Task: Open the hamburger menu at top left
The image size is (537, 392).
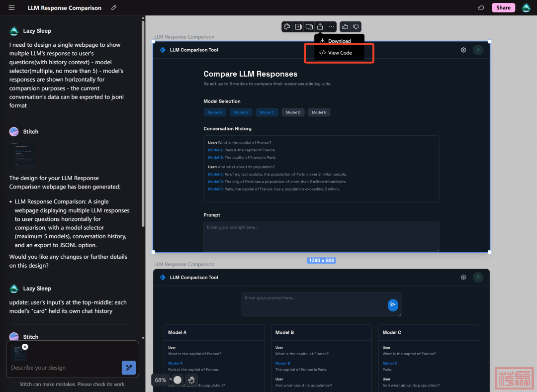Action: [12, 8]
